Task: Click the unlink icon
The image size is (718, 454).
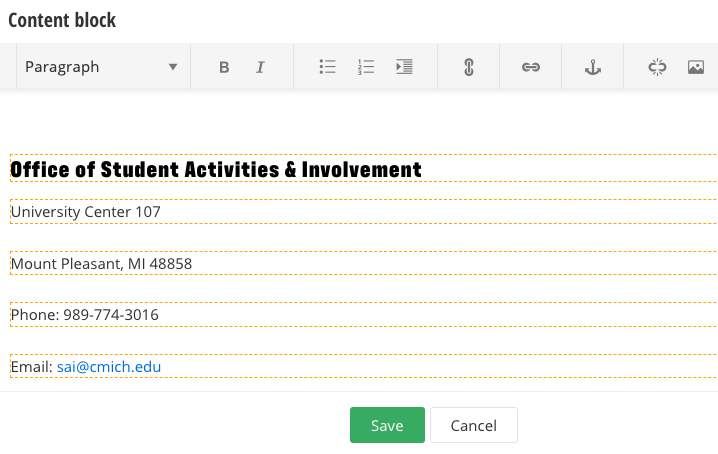Action: pyautogui.click(x=657, y=67)
